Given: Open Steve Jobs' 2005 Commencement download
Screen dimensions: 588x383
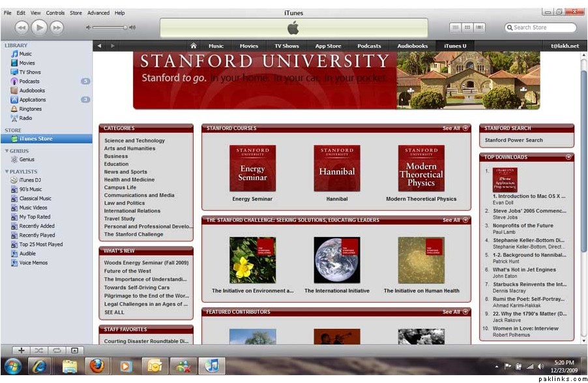Looking at the screenshot, I should pyautogui.click(x=529, y=211).
